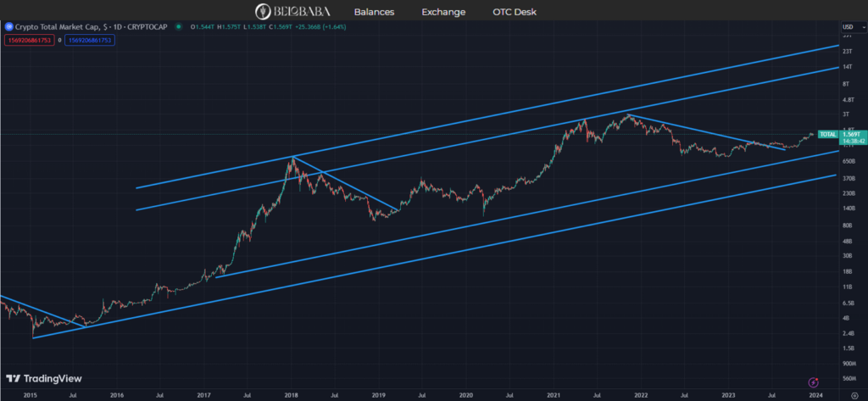Click the purple lightning bolt events icon
The height and width of the screenshot is (401, 868).
[813, 382]
